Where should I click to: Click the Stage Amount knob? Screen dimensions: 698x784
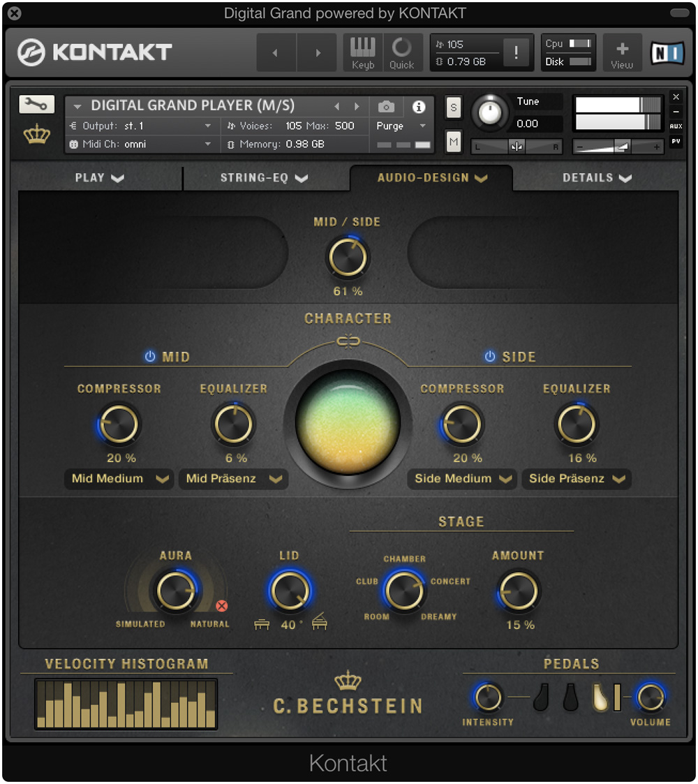pyautogui.click(x=519, y=591)
